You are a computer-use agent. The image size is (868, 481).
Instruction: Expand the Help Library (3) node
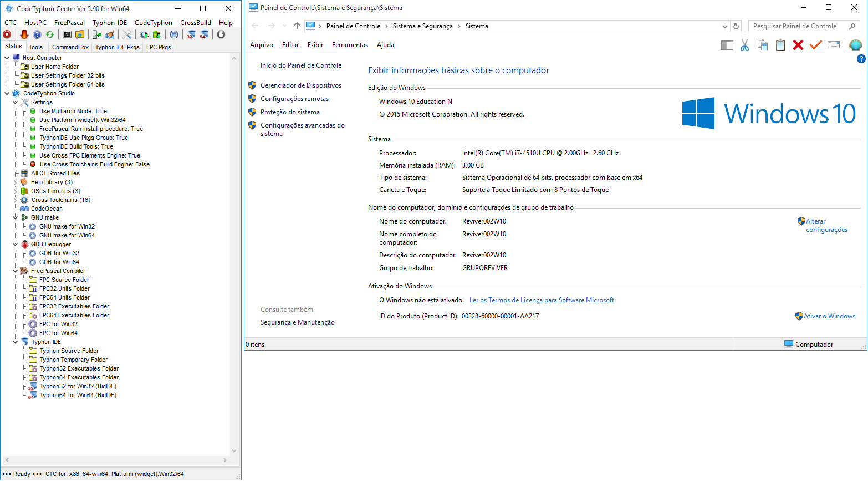(x=15, y=182)
